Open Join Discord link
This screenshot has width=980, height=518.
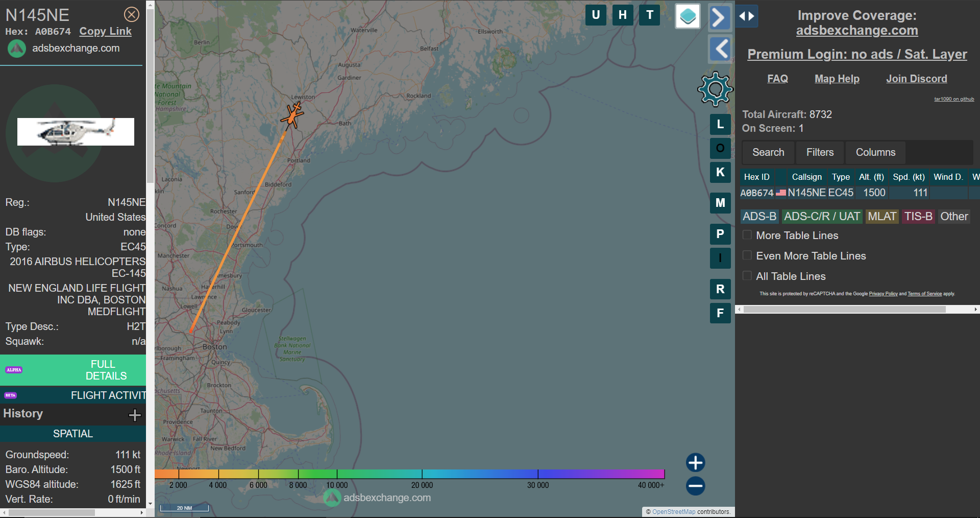tap(917, 79)
